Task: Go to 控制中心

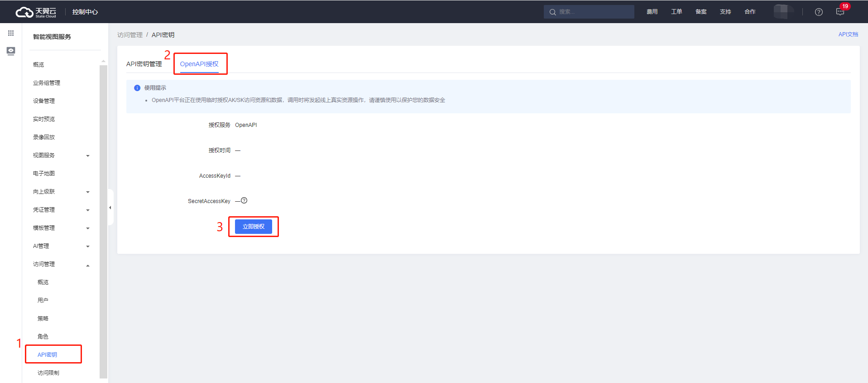Action: (85, 12)
